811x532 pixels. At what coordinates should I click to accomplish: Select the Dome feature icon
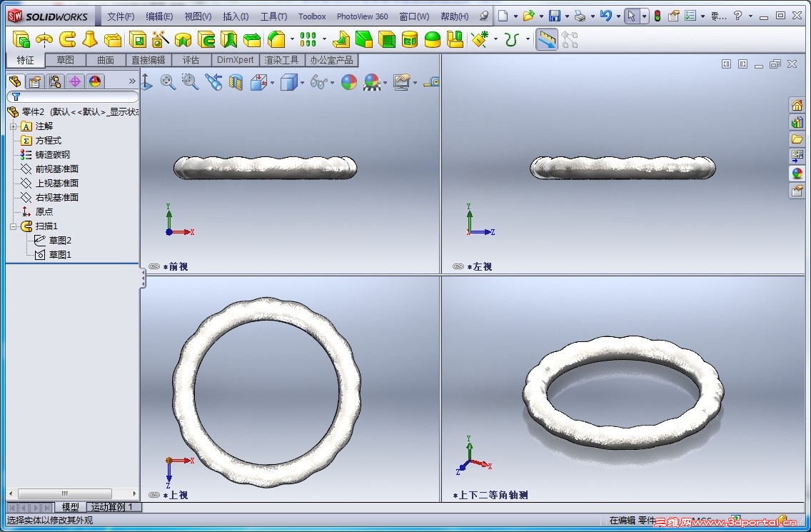click(x=433, y=39)
